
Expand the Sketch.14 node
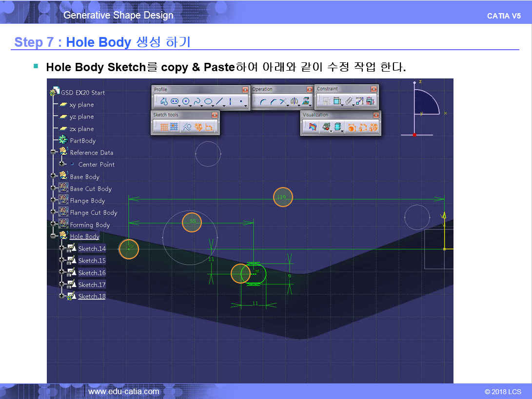click(x=61, y=248)
